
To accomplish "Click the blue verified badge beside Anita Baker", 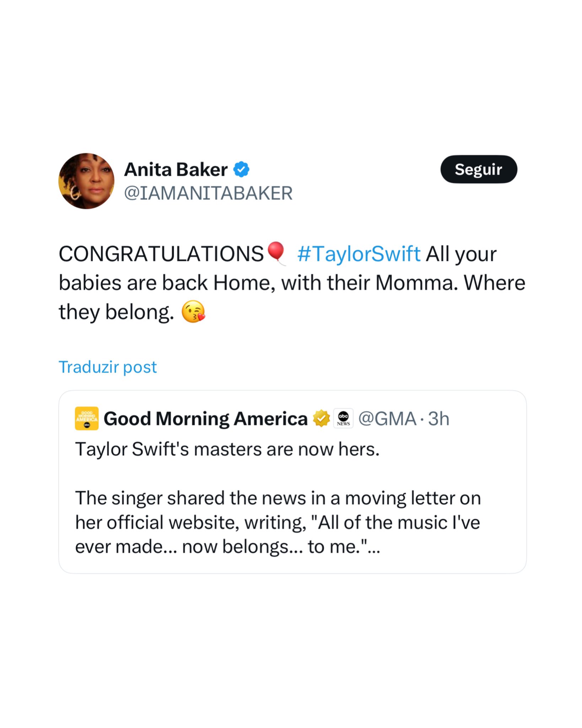I will 241,170.
